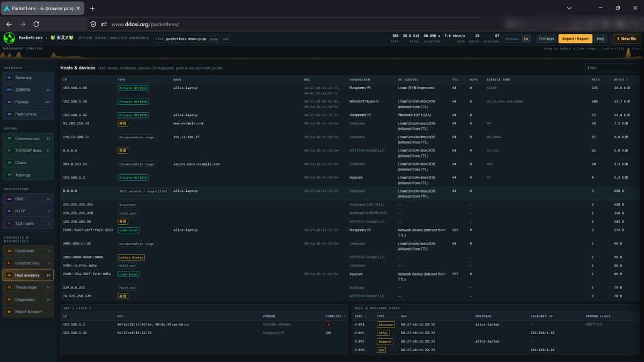Sort hosts table by PKTS column

pyautogui.click(x=595, y=80)
